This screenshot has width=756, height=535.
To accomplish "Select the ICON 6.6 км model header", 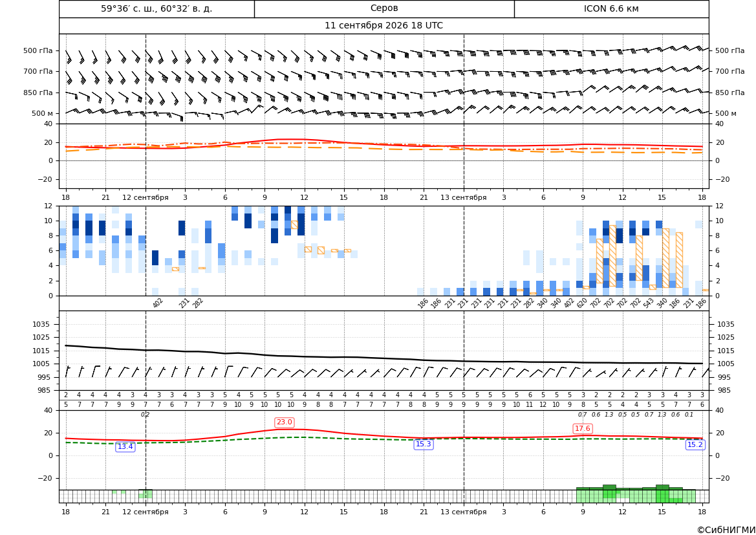I will [611, 8].
